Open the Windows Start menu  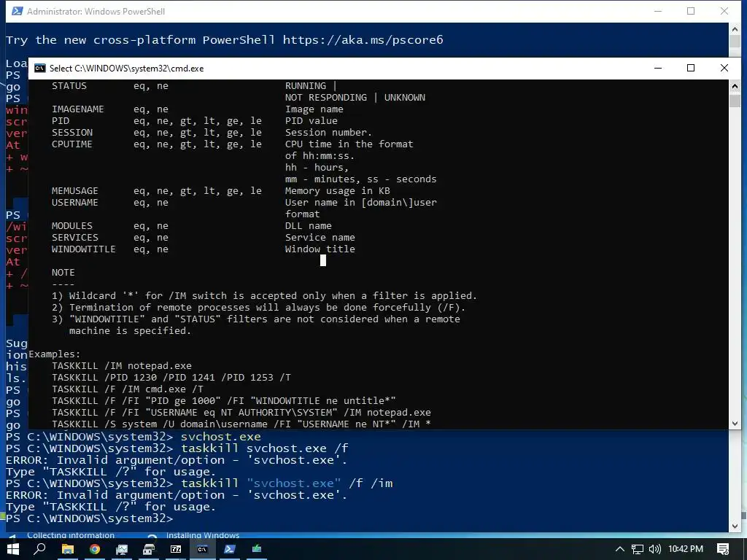pyautogui.click(x=13, y=549)
